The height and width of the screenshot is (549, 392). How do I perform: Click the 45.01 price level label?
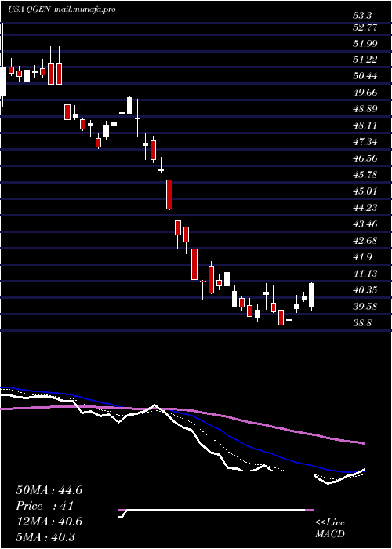(x=365, y=191)
